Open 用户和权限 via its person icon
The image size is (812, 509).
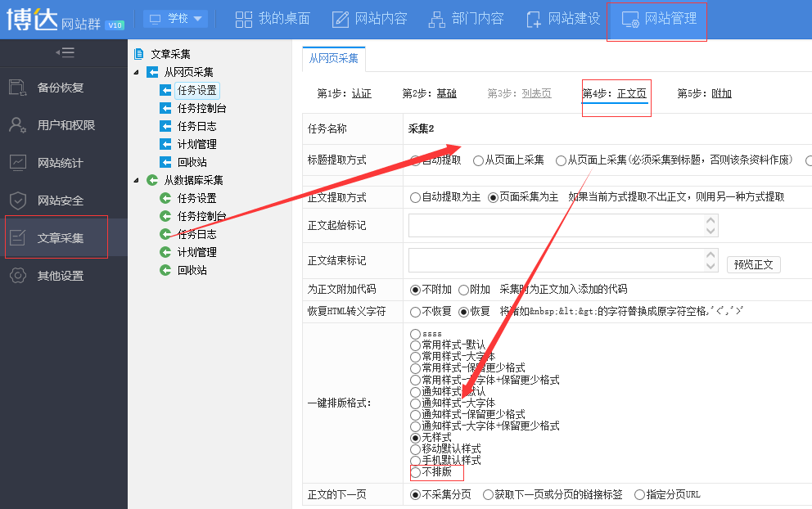18,125
